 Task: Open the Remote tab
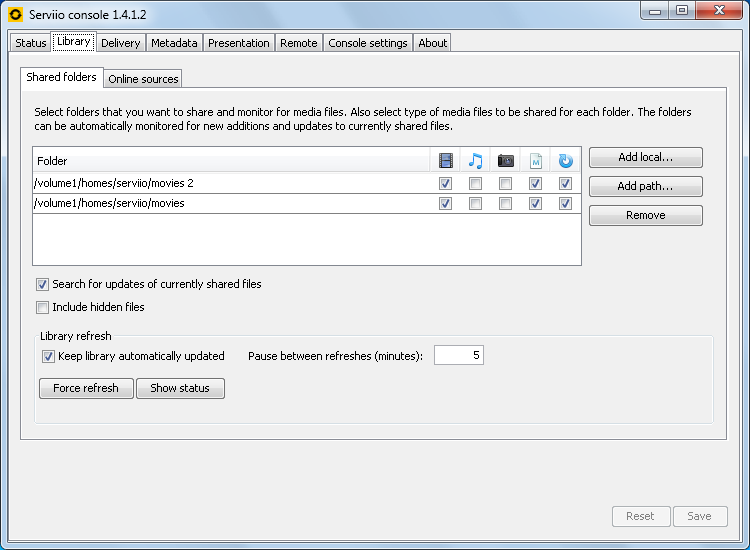(298, 43)
